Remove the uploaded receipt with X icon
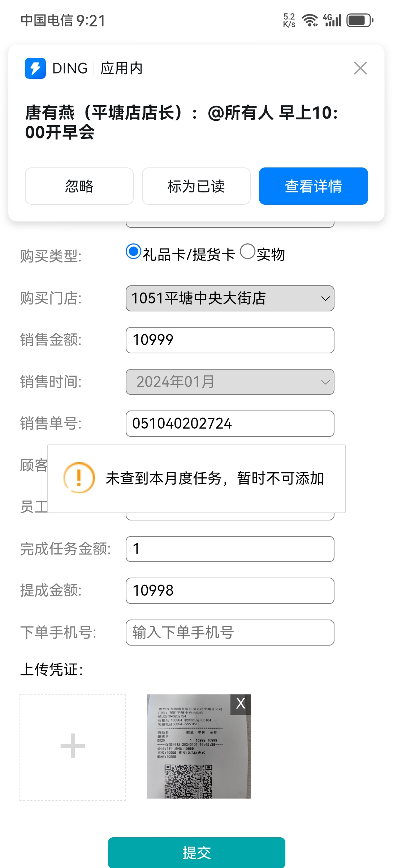The height and width of the screenshot is (868, 393). [x=241, y=703]
